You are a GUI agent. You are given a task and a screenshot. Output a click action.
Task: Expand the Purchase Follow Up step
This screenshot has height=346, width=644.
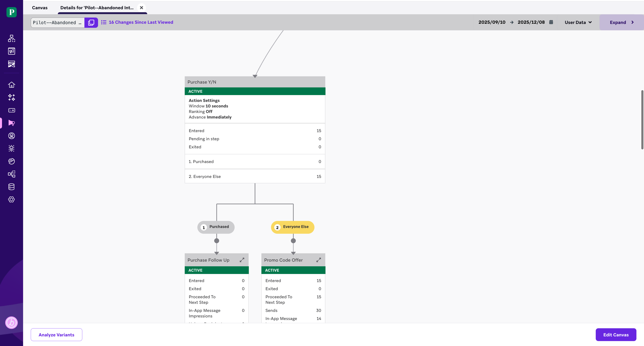(x=242, y=260)
